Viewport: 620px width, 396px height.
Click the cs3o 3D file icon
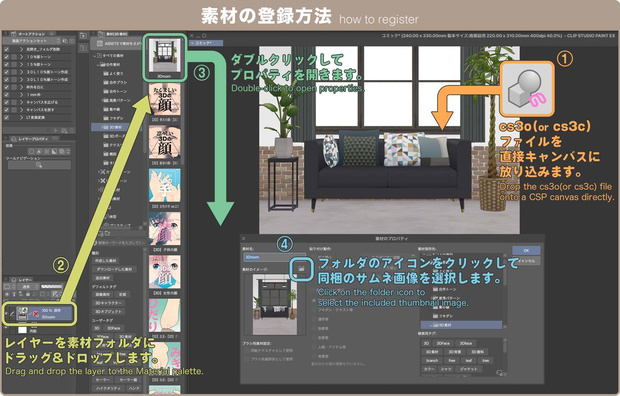pyautogui.click(x=527, y=89)
